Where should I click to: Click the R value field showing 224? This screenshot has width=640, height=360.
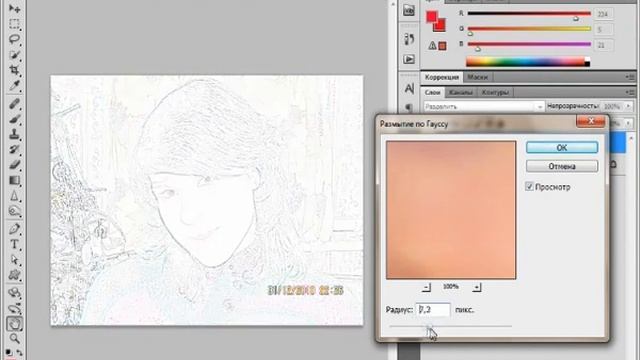coord(604,14)
